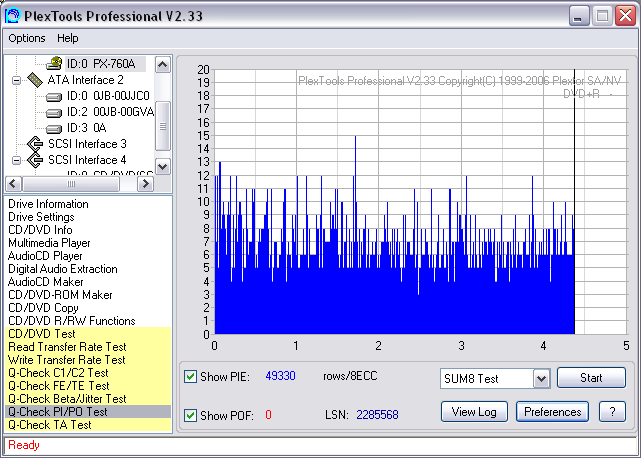The image size is (641, 458).
Task: Select CD/DVD Test entry
Action: click(x=88, y=334)
